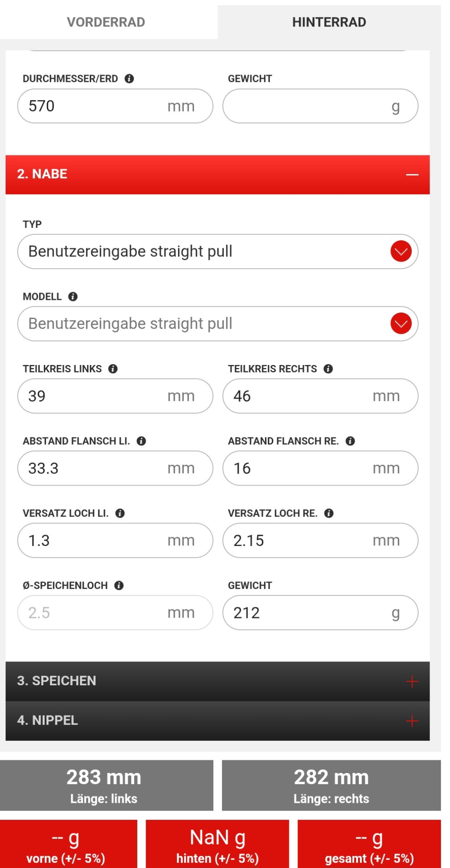The width and height of the screenshot is (450, 868).
Task: Click info icon for Versatz Loch Re.
Action: click(x=329, y=513)
